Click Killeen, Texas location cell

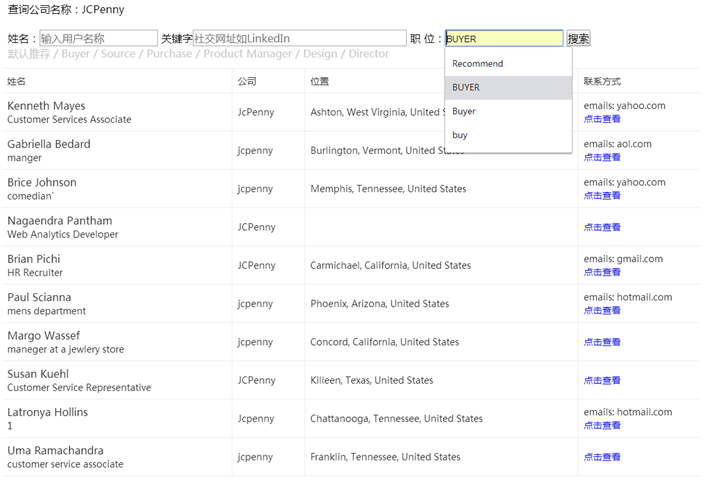coord(372,380)
